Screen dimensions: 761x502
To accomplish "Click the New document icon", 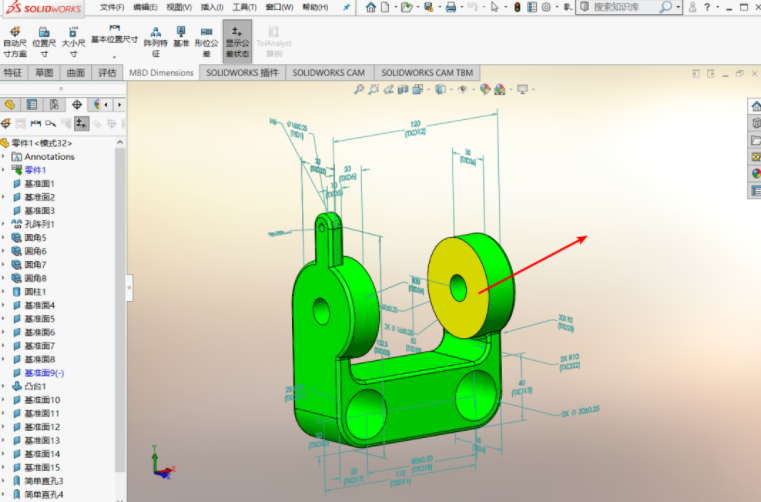I will [385, 7].
